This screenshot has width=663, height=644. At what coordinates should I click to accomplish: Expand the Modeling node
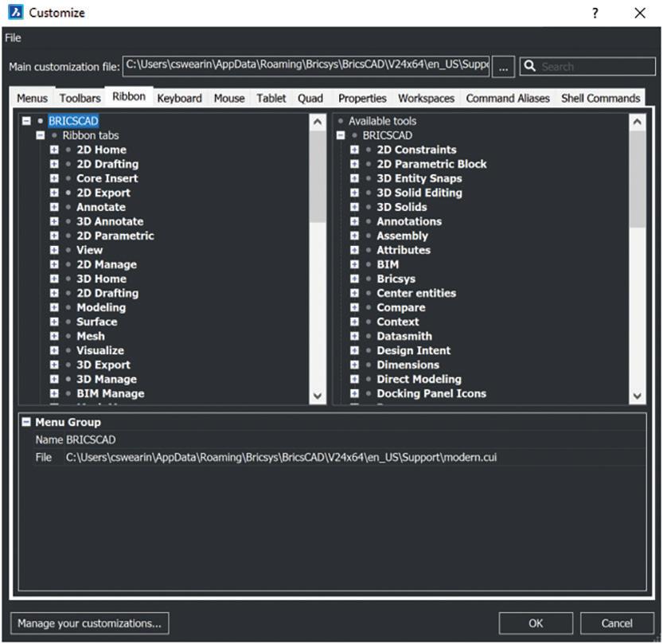pos(54,307)
